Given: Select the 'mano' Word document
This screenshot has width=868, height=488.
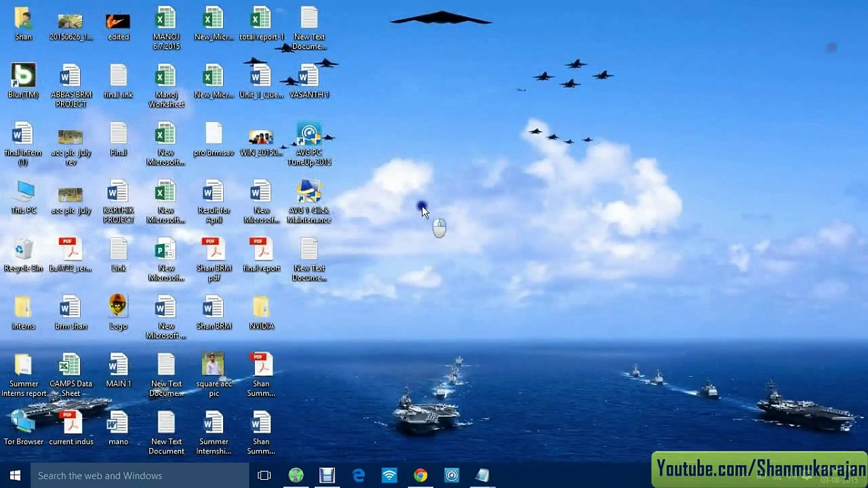Looking at the screenshot, I should coord(118,428).
